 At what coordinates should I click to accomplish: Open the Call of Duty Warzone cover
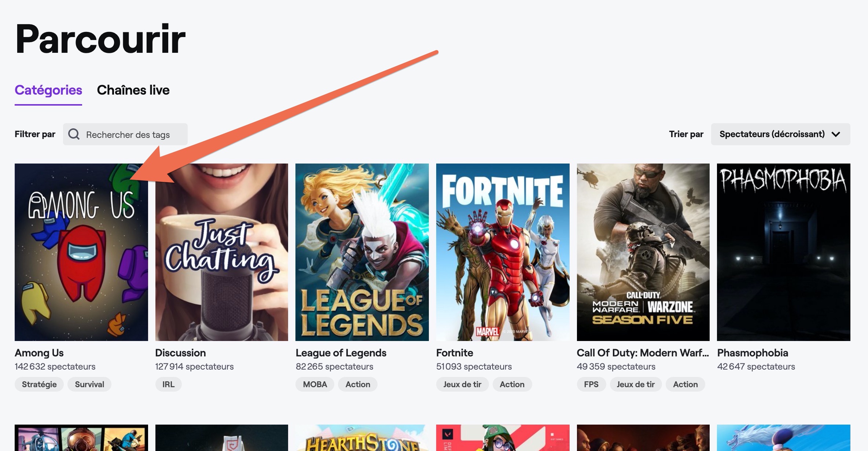[x=643, y=252]
